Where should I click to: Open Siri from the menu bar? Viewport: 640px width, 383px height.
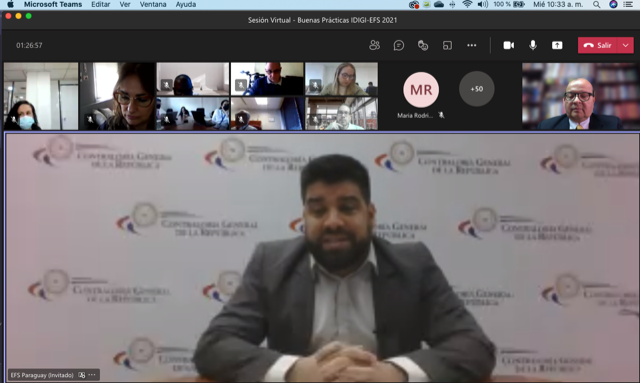click(613, 4)
